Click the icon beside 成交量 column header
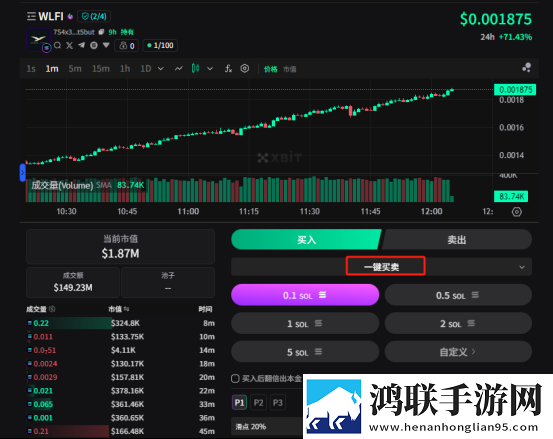 coord(52,309)
